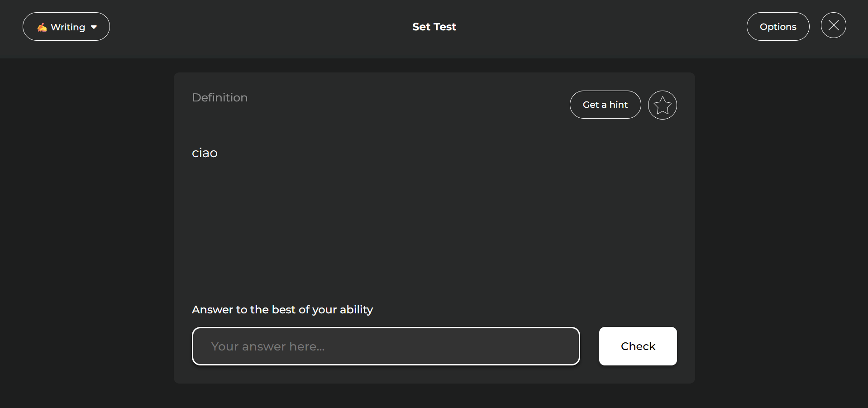Screen dimensions: 868x408
Task: Click the Check button
Action: (x=638, y=346)
